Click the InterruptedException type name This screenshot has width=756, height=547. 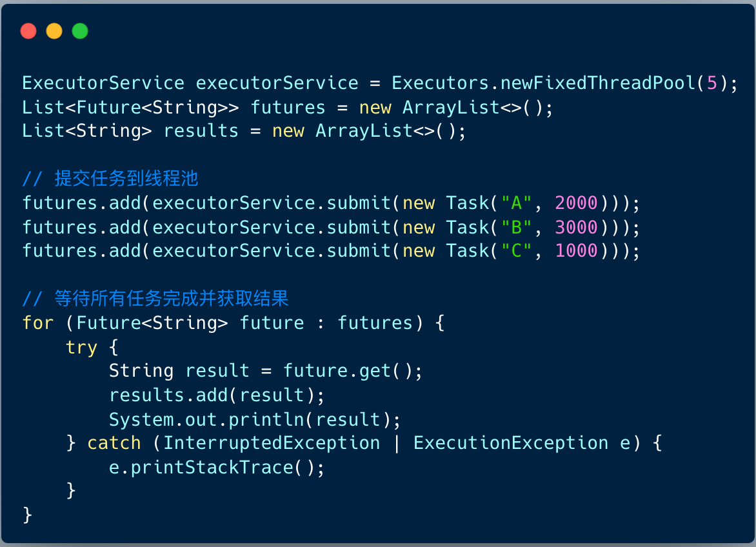pos(272,443)
